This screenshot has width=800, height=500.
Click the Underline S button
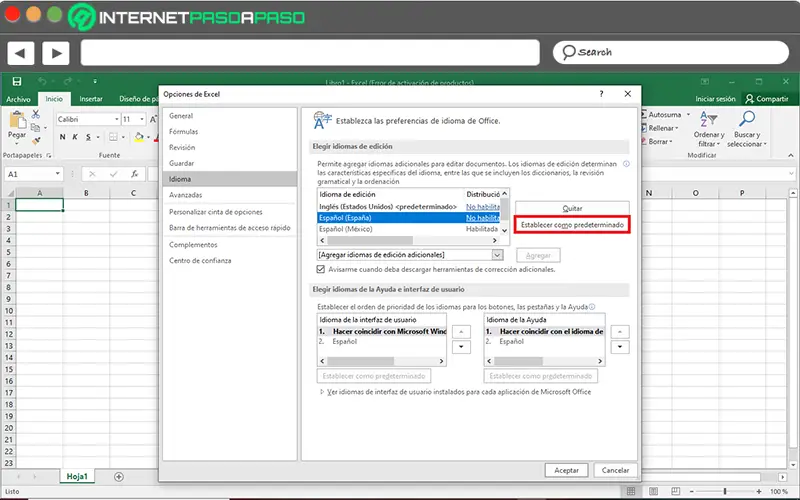click(x=88, y=137)
